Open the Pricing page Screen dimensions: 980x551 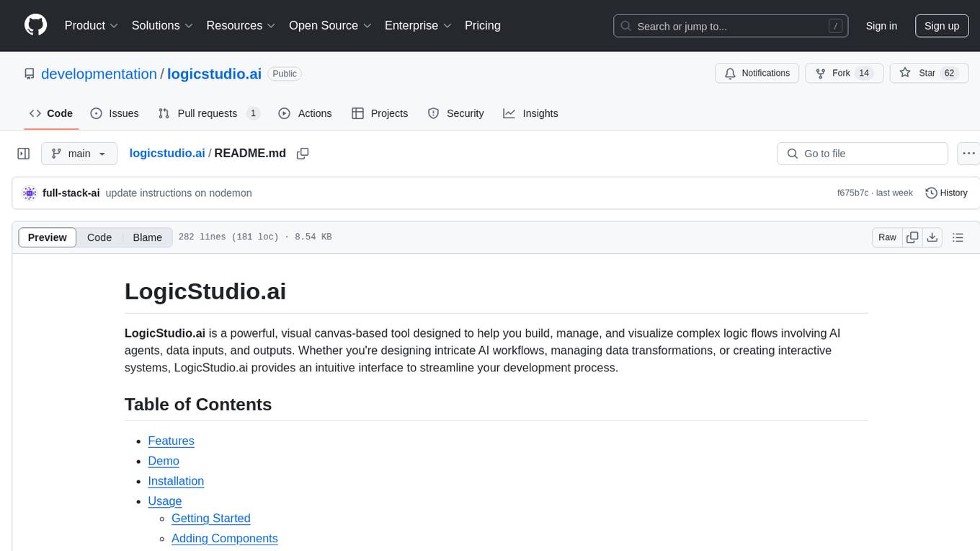click(483, 25)
